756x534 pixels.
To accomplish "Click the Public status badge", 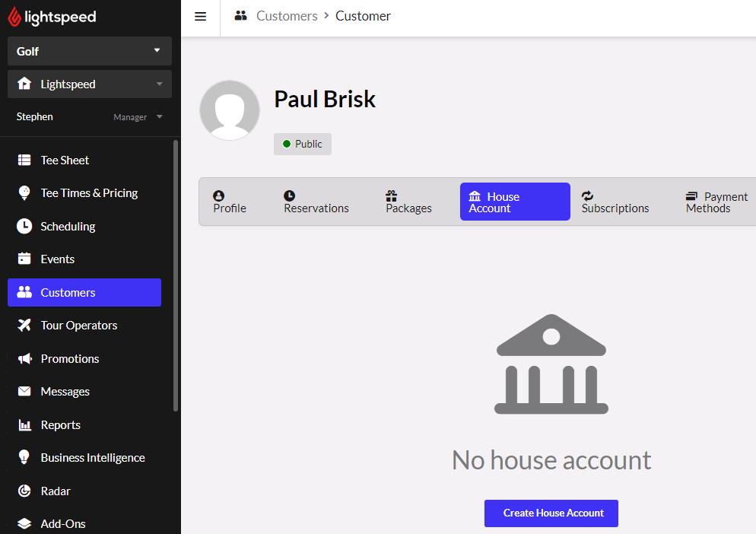I will tap(302, 144).
